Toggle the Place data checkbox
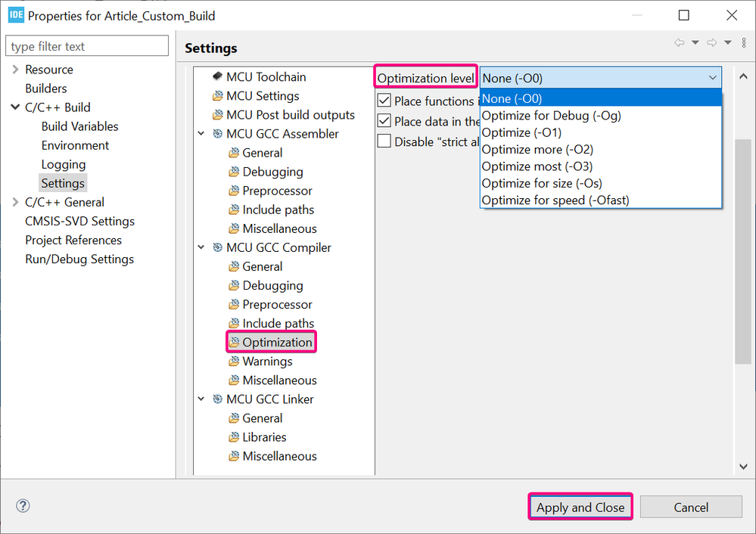Image resolution: width=756 pixels, height=534 pixels. coord(384,121)
